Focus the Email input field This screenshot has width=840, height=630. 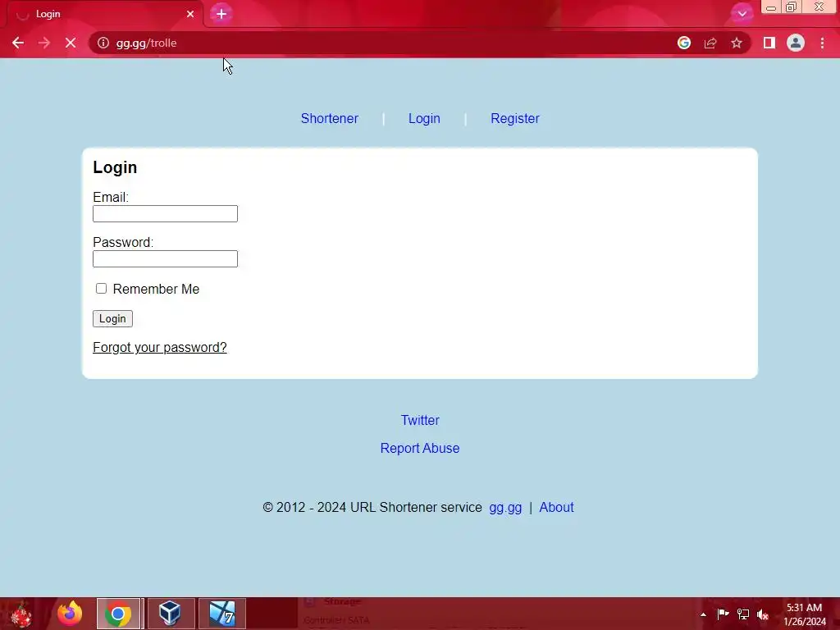point(165,214)
